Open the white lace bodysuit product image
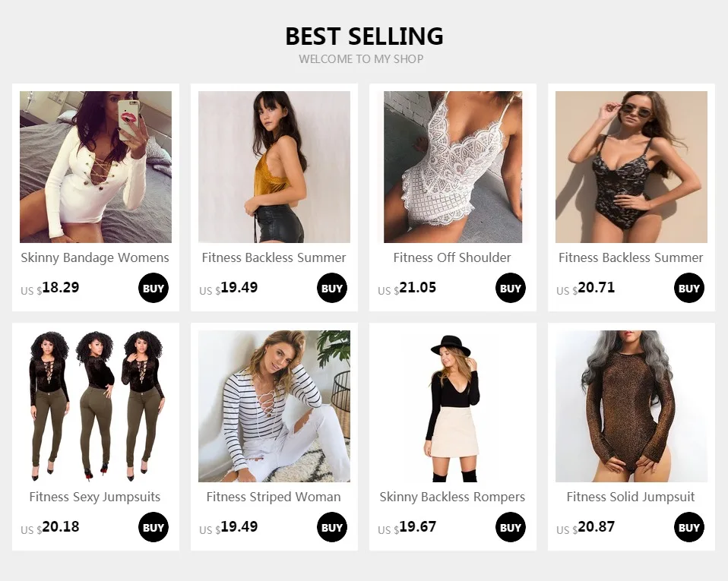Image resolution: width=728 pixels, height=581 pixels. (x=453, y=167)
